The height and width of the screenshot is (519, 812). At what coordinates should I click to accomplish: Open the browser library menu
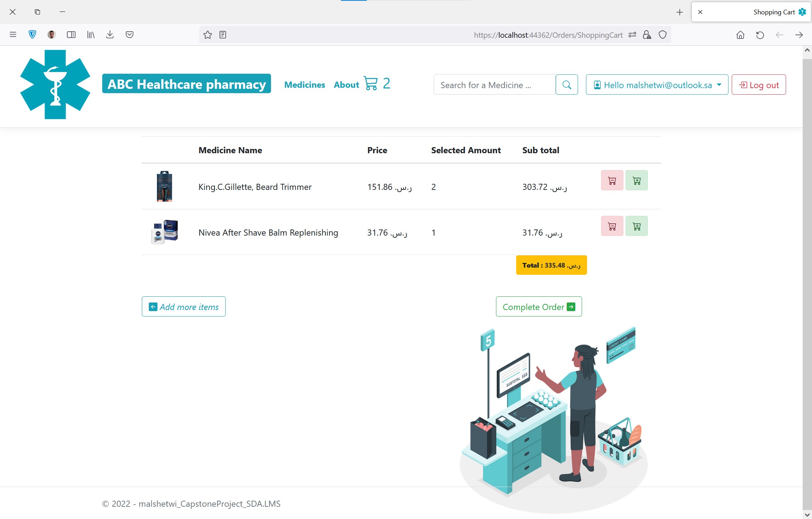point(91,35)
